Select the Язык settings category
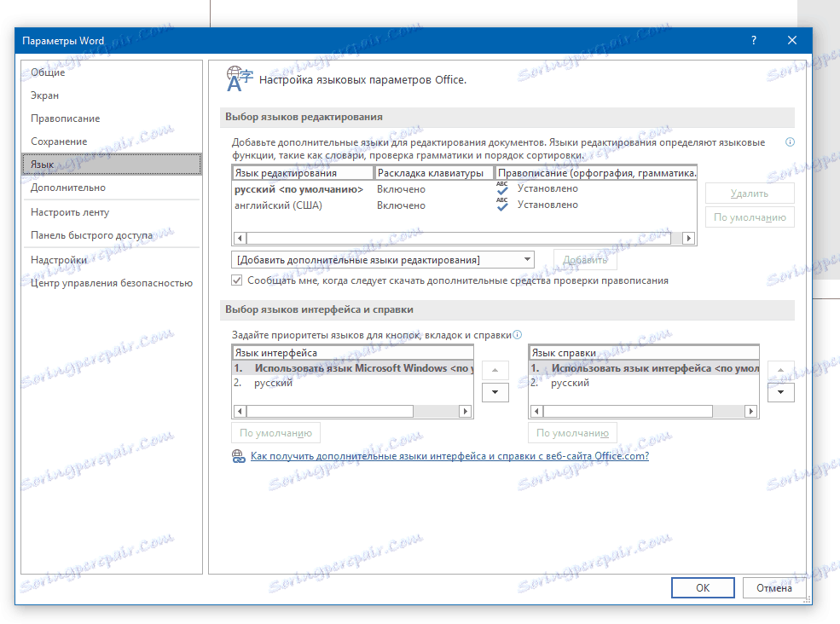This screenshot has height=624, width=840. 112,165
